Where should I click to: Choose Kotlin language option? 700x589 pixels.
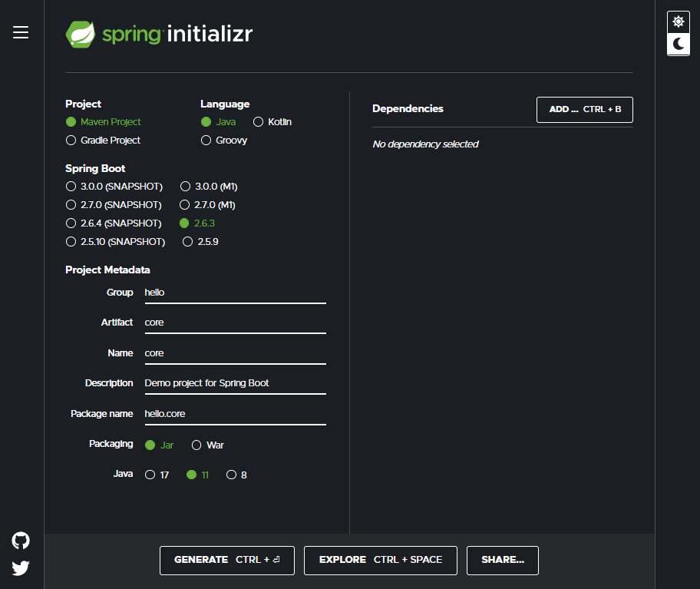[x=272, y=122]
